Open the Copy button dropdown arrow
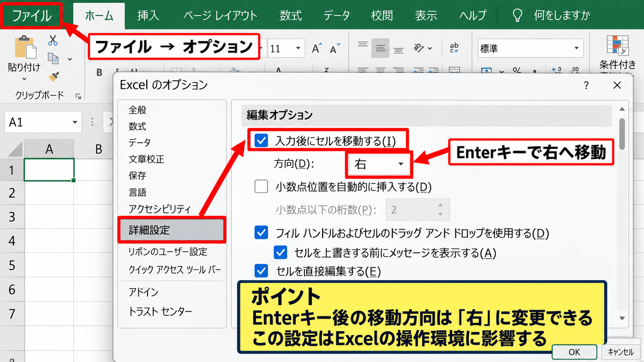This screenshot has height=362, width=644. coord(70,59)
